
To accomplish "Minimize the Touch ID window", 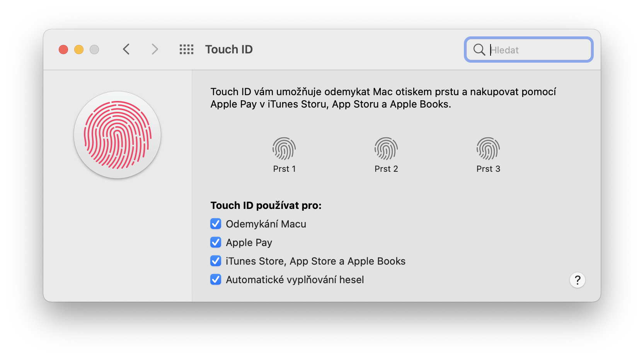I will 79,50.
